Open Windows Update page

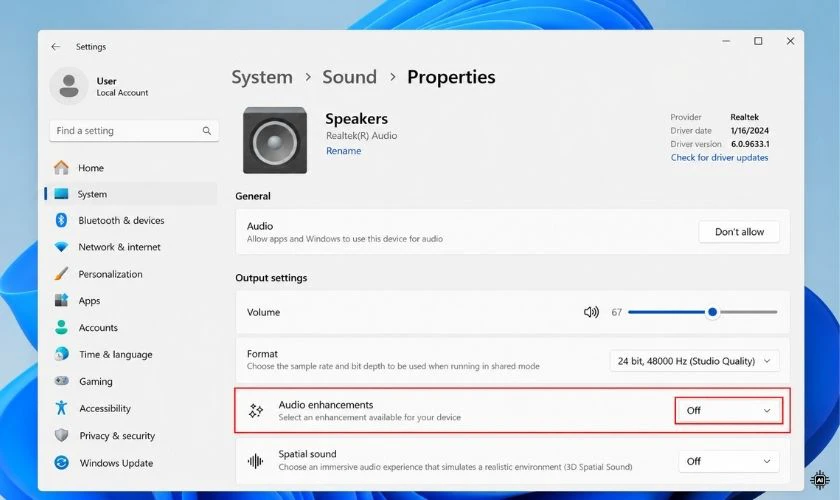point(131,462)
